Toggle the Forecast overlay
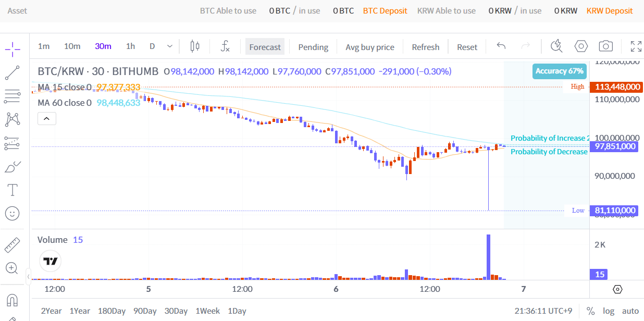 pos(265,47)
